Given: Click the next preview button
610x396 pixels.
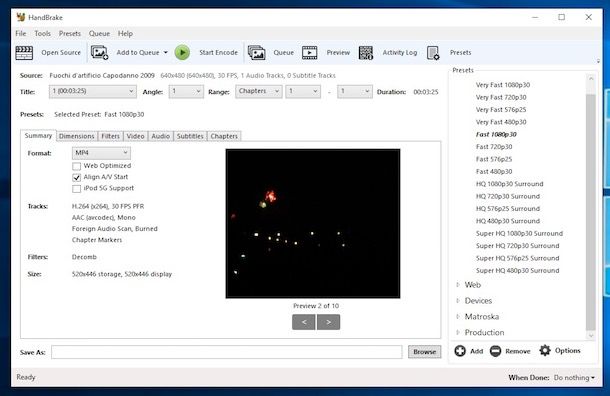Looking at the screenshot, I should pyautogui.click(x=328, y=322).
